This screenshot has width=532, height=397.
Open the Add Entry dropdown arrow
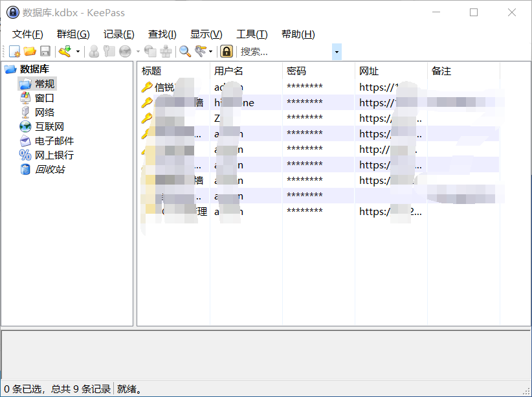[78, 52]
